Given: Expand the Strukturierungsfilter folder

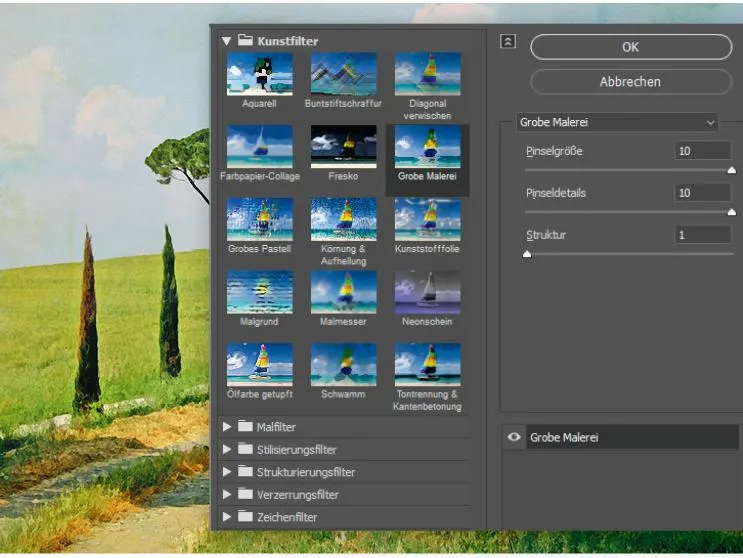Looking at the screenshot, I should point(227,472).
